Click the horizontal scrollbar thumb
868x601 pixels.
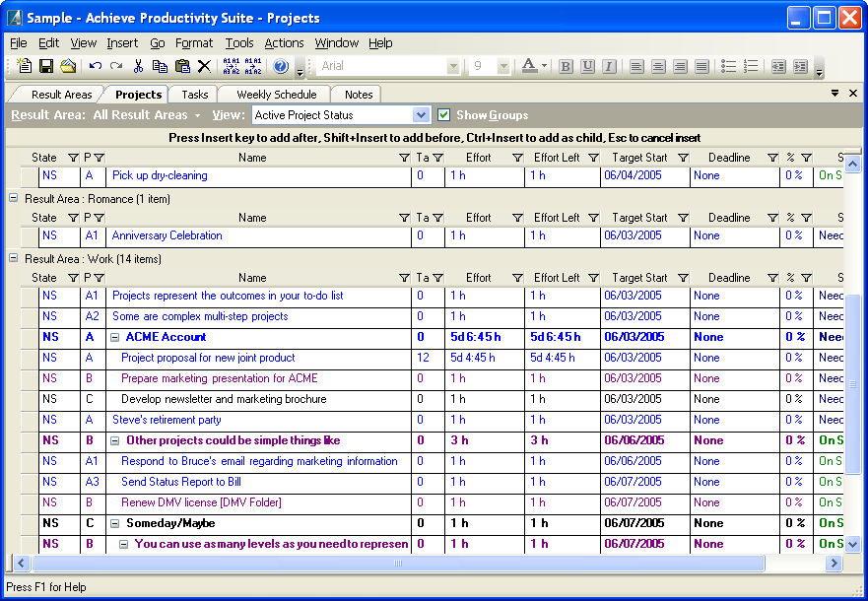pyautogui.click(x=398, y=564)
